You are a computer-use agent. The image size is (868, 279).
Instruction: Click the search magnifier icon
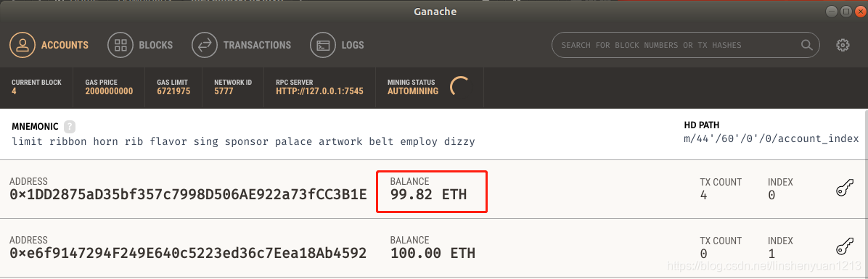(x=806, y=45)
